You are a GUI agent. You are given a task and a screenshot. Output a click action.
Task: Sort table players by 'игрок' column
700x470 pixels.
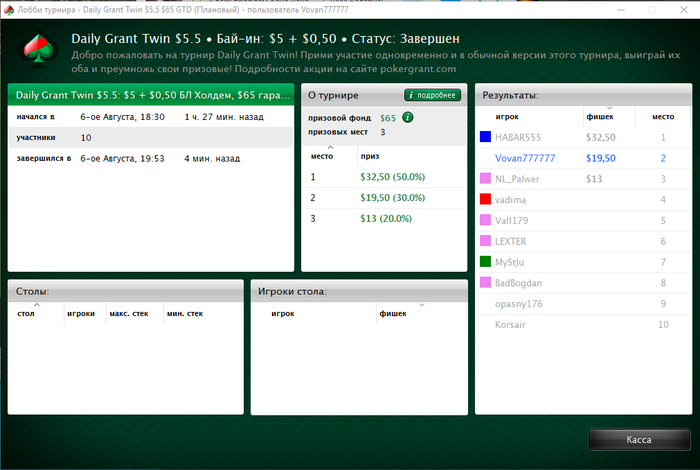(314, 313)
